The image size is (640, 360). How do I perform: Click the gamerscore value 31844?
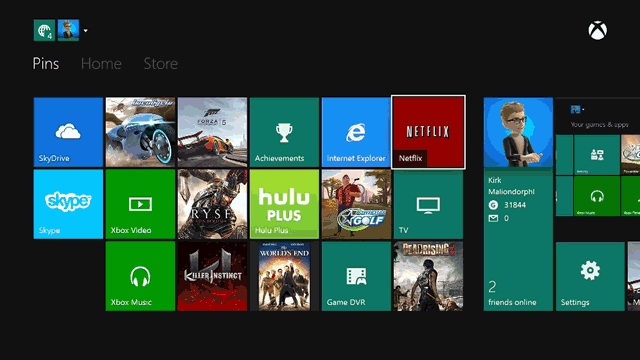point(515,205)
